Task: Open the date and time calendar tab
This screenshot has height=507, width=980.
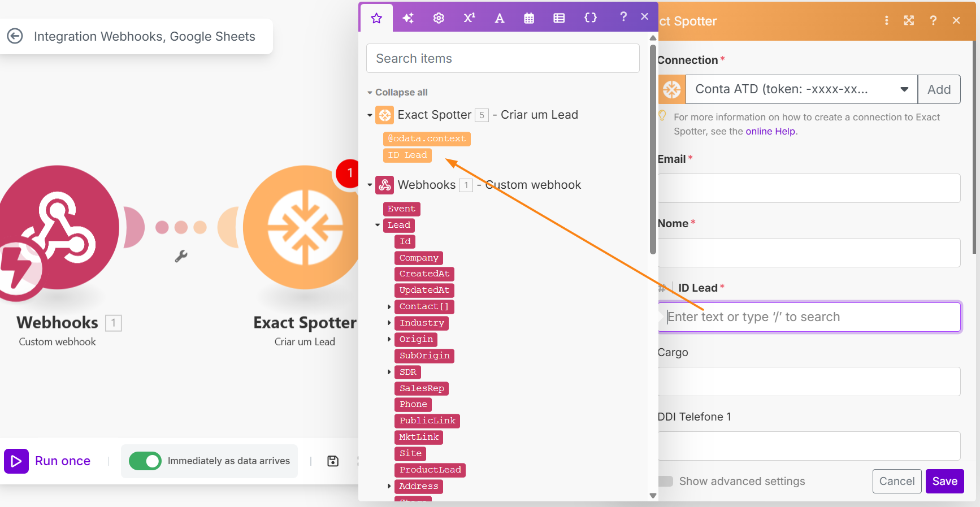Action: [529, 18]
